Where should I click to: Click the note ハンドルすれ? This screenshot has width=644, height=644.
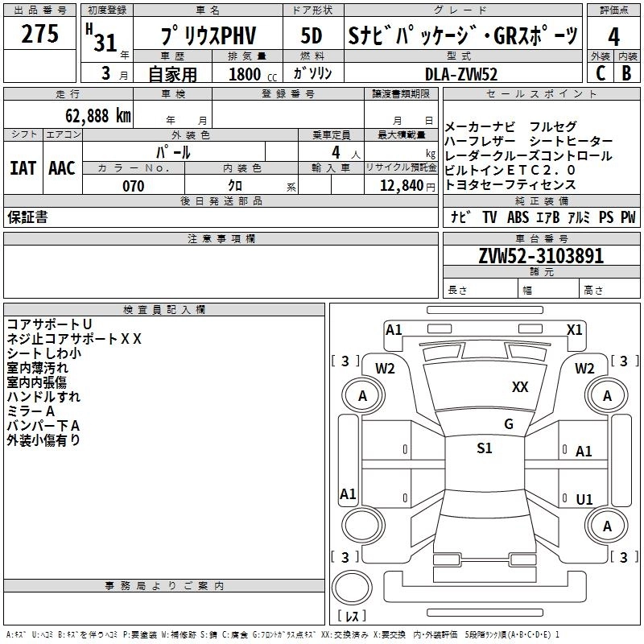pos(43,396)
